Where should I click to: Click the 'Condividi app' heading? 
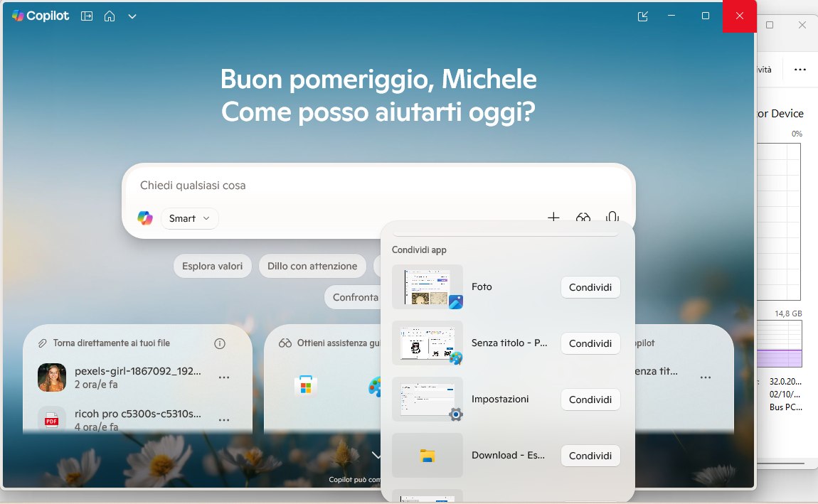click(419, 250)
